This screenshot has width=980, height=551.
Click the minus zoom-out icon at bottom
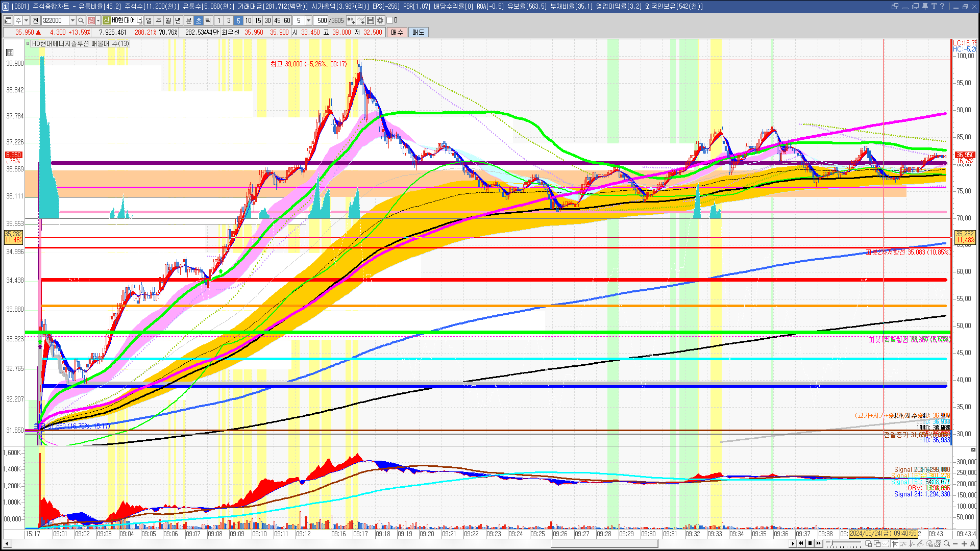[955, 543]
